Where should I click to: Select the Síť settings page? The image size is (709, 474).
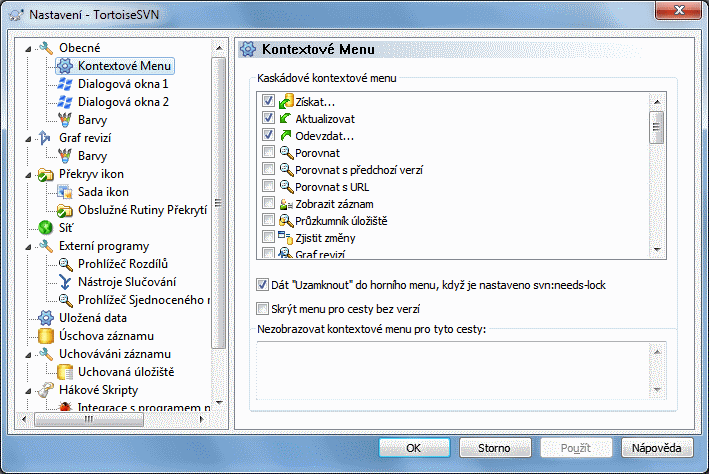[x=66, y=228]
